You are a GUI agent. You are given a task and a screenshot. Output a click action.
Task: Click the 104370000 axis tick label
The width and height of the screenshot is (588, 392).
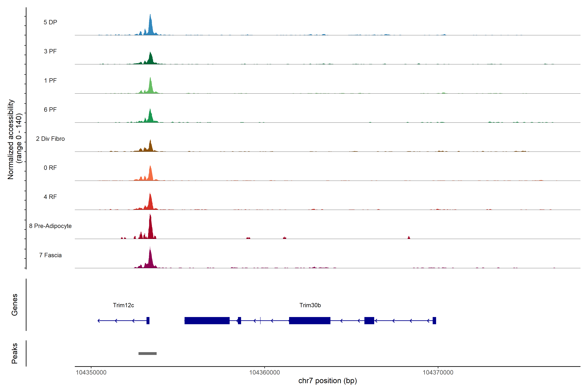(438, 373)
